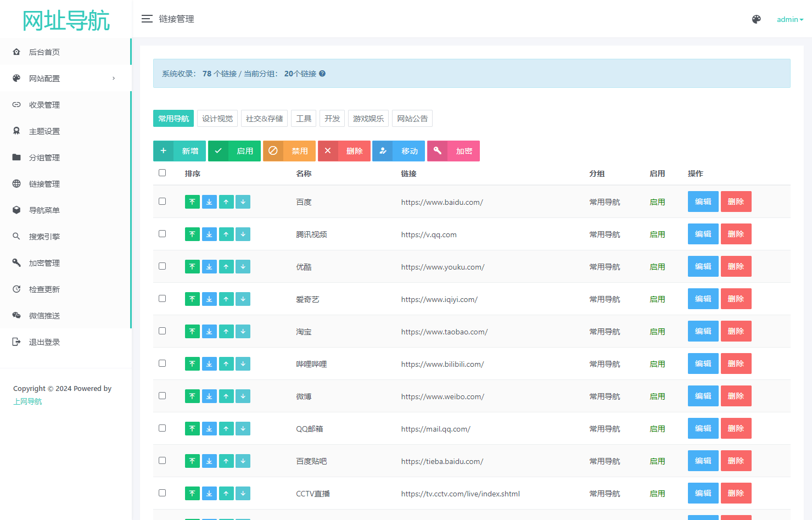Move QQ邮箱 to bottom with blue icon
This screenshot has height=520, width=812.
click(x=209, y=429)
